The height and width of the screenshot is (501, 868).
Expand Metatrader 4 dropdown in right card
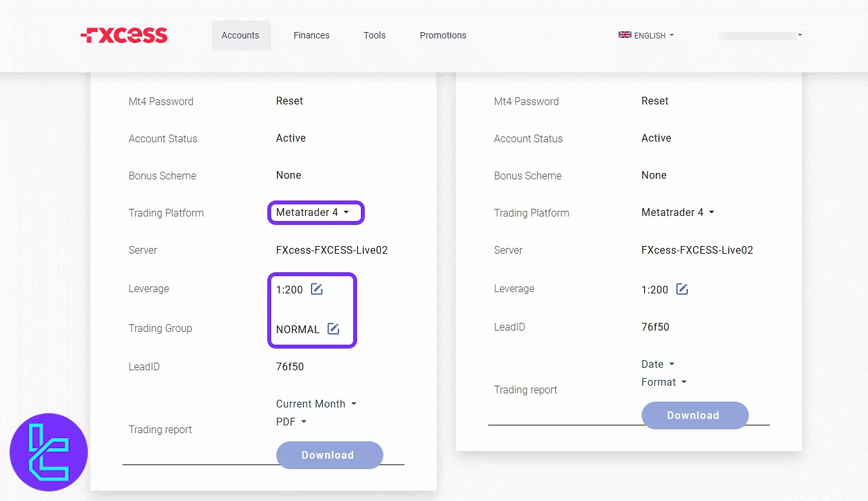(x=678, y=212)
